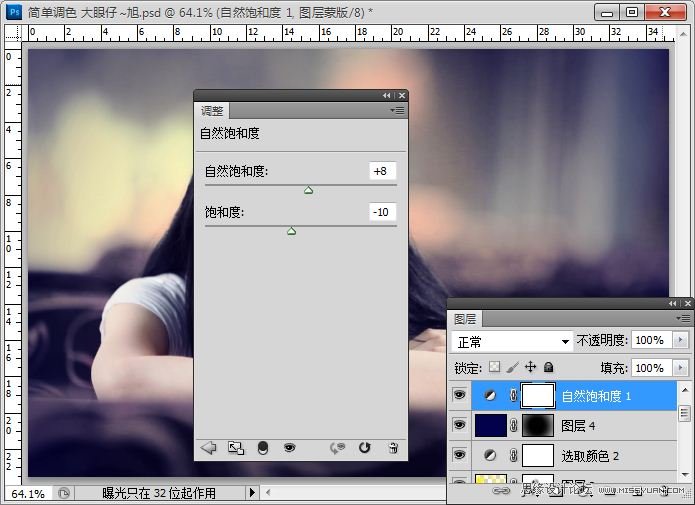Image resolution: width=695 pixels, height=505 pixels.
Task: Collapse the 调整 panel with the double-arrow icon
Action: [x=387, y=95]
